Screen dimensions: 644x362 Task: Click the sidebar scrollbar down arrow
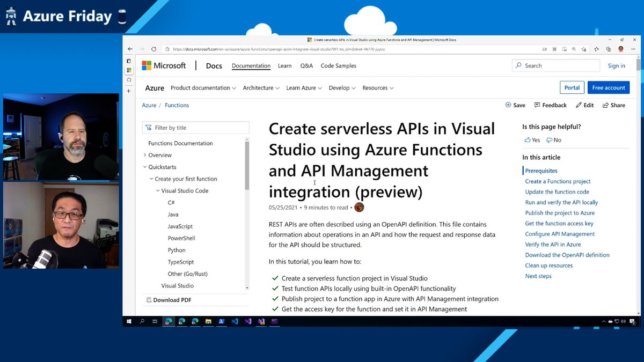pos(247,288)
